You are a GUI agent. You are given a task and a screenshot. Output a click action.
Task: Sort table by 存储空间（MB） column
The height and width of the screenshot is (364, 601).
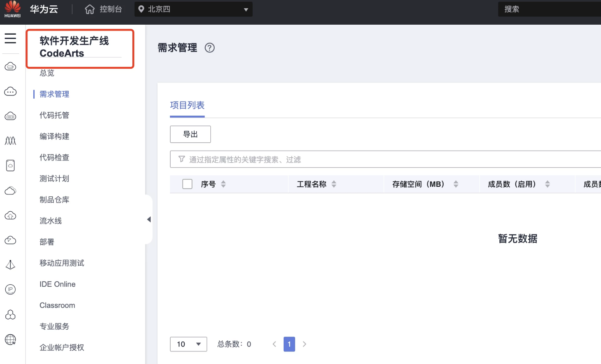(x=456, y=184)
